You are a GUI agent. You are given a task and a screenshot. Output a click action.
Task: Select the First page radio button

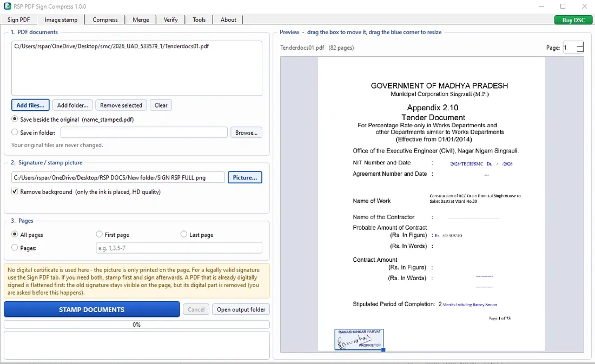tap(99, 234)
